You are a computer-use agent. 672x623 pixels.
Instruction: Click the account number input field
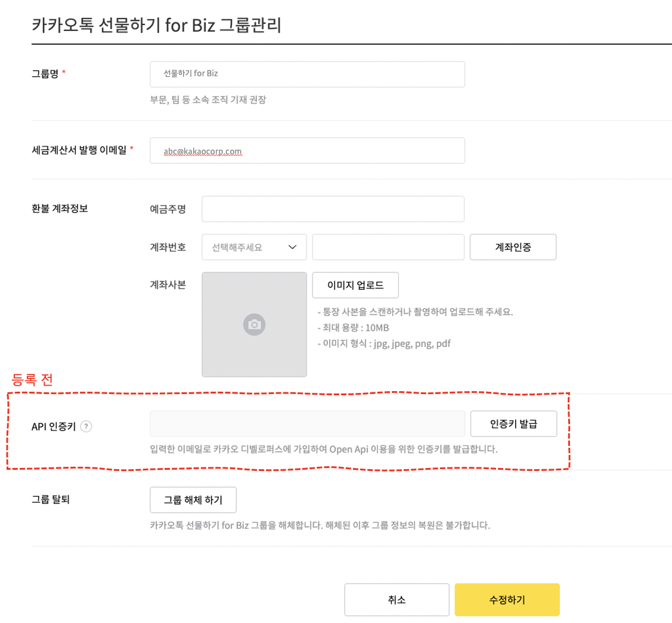(388, 247)
